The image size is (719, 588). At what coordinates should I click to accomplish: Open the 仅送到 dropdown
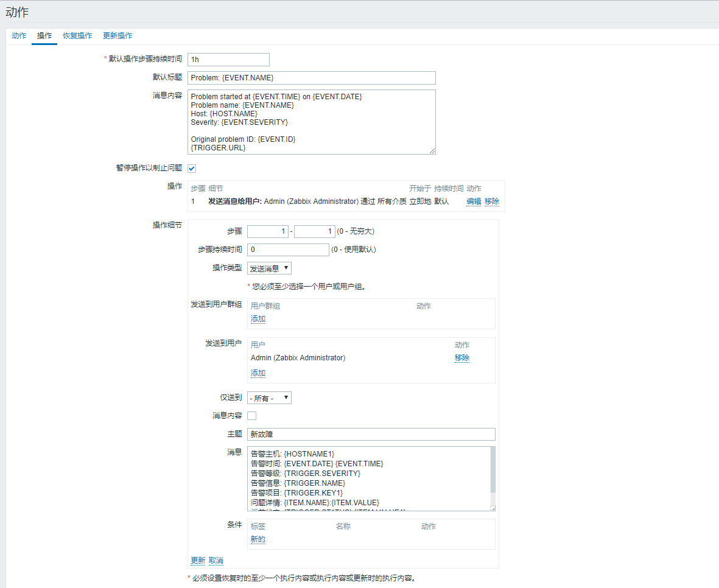pos(269,398)
